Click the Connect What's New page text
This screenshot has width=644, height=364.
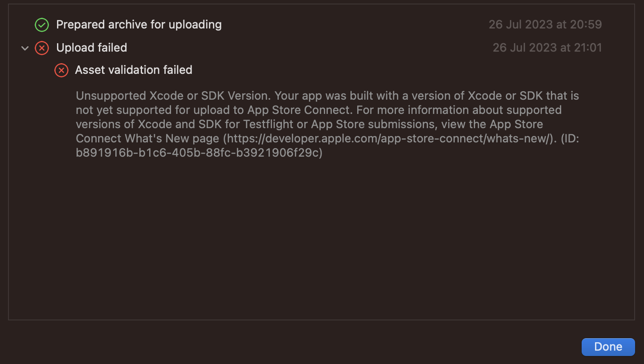[x=147, y=138]
